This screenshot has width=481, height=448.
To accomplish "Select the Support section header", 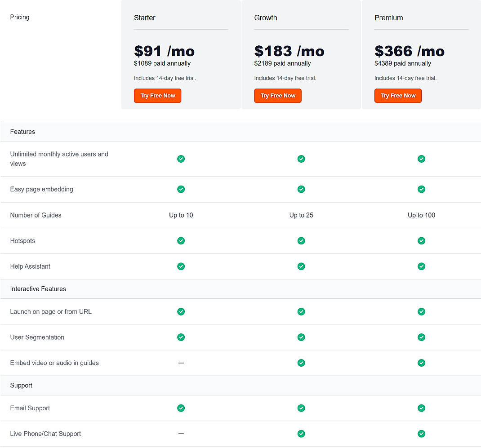I will pos(21,385).
